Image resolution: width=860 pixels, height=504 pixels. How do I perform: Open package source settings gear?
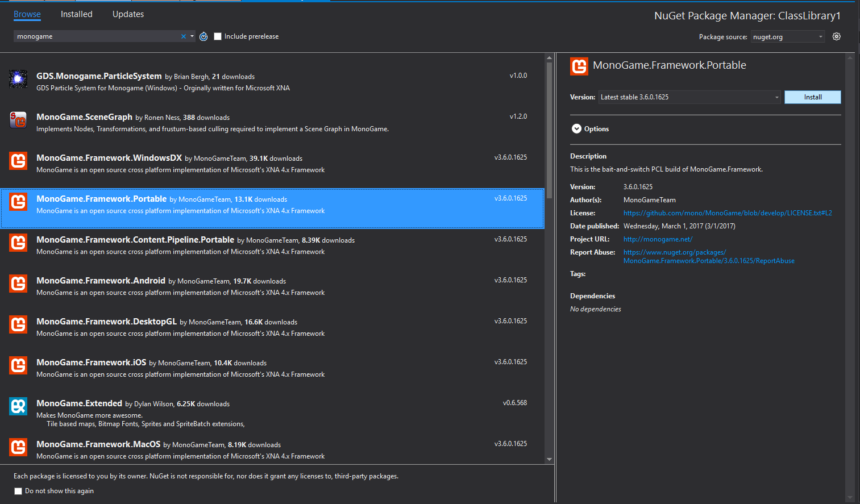[837, 36]
